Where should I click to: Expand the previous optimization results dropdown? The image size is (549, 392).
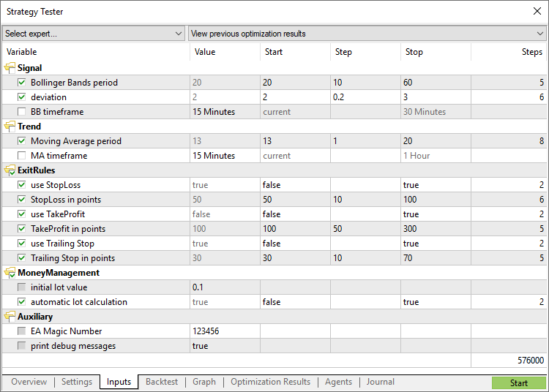click(367, 34)
